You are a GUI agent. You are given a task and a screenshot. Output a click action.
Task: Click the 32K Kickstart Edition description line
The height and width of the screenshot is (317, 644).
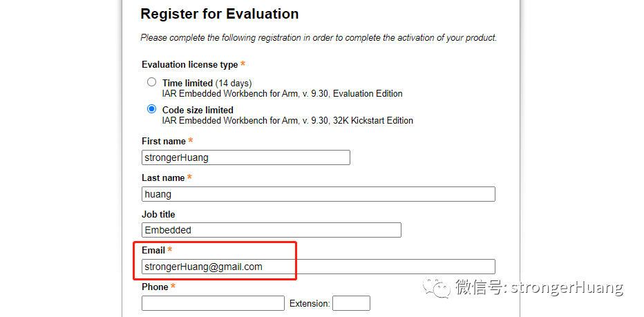tap(287, 121)
